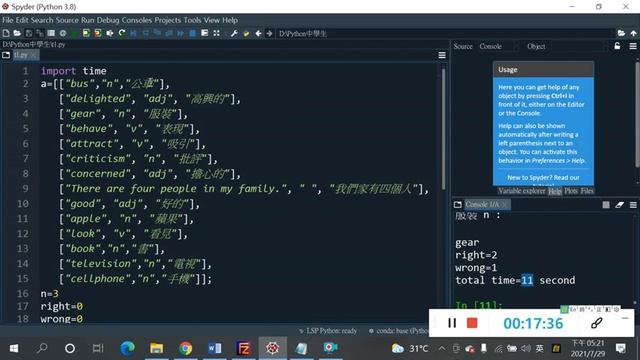Image resolution: width=640 pixels, height=360 pixels.
Task: Open the console pane options menu
Action: 633,204
